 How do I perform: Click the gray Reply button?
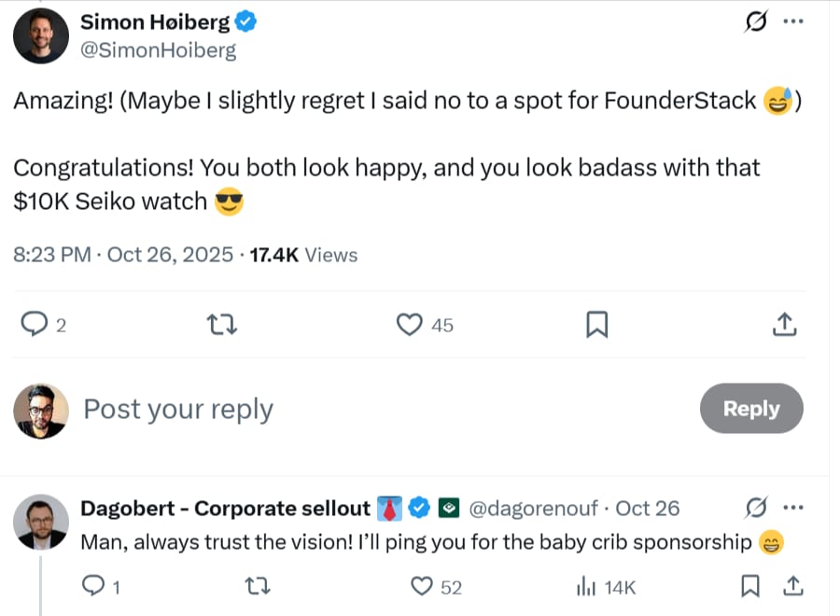750,409
